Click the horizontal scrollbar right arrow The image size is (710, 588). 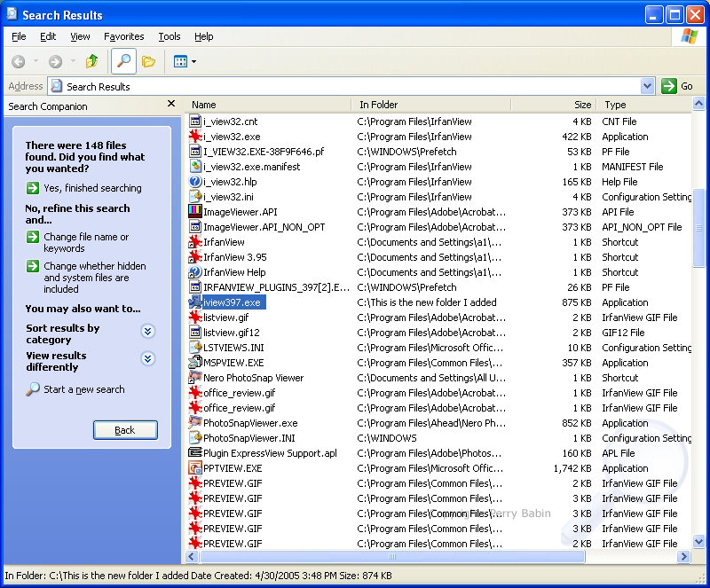683,556
